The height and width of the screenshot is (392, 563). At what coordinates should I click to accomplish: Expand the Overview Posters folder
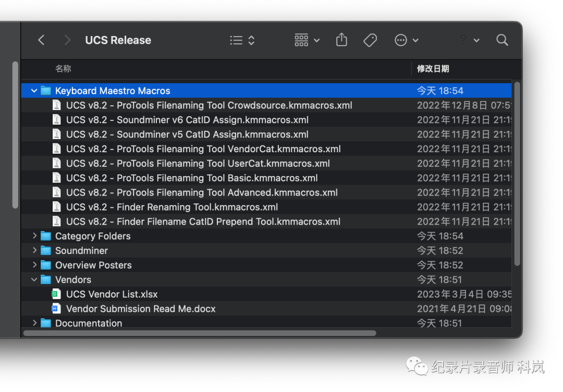[34, 265]
